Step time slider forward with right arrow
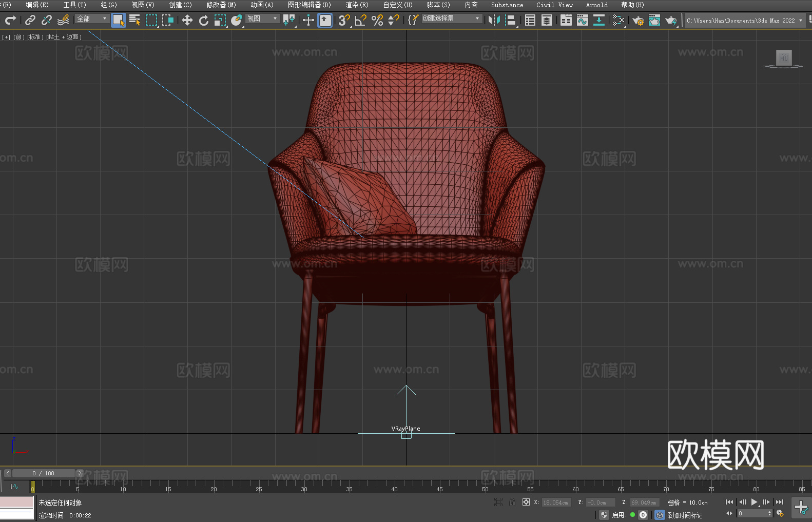The image size is (812, 522). 80,473
